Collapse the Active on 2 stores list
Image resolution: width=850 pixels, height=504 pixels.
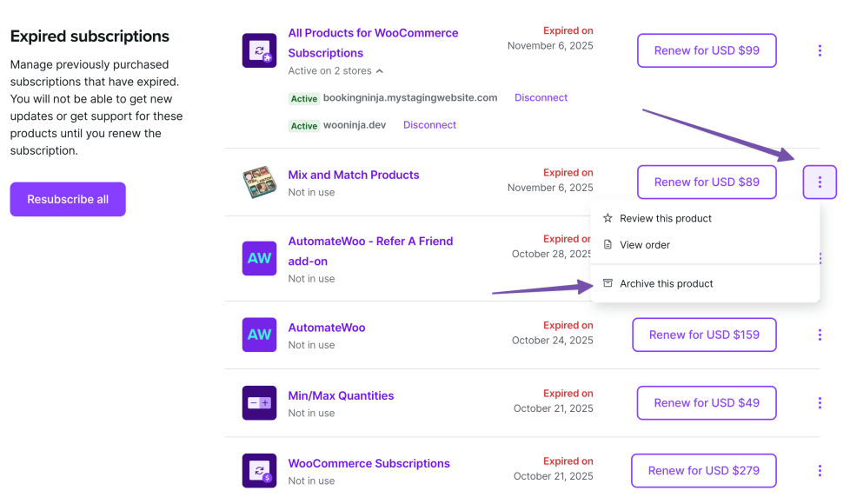coord(380,71)
